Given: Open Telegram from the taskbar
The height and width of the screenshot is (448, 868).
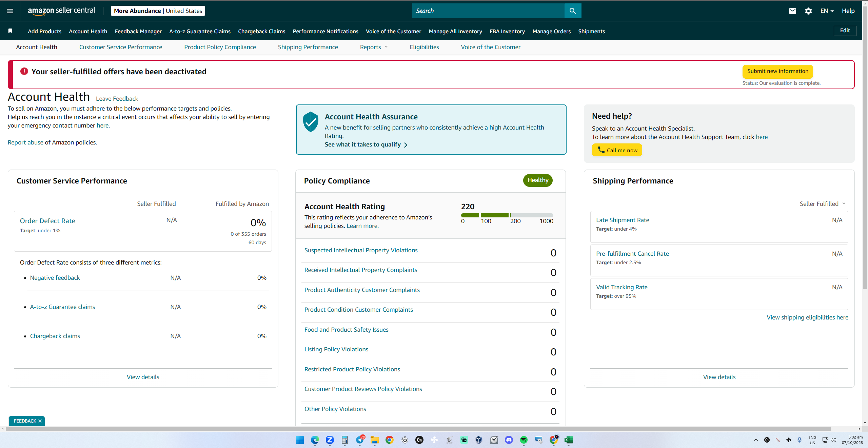Looking at the screenshot, I should pyautogui.click(x=360, y=440).
